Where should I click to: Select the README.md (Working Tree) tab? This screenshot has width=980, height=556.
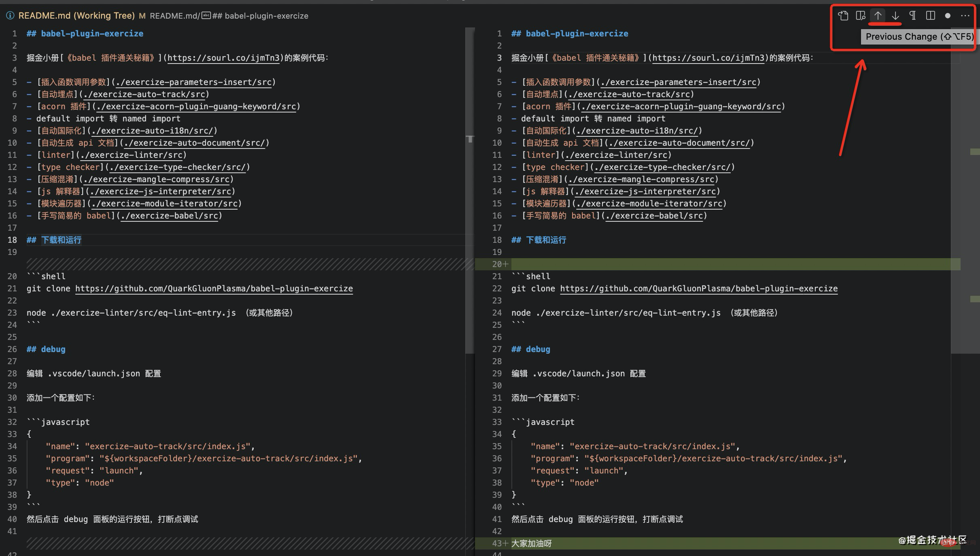tap(76, 16)
